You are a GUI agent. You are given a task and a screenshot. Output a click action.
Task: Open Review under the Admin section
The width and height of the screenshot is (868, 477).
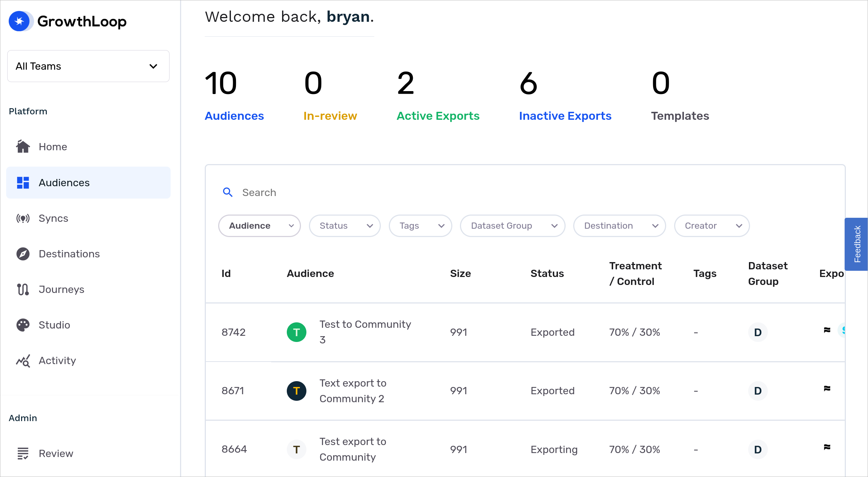pyautogui.click(x=56, y=453)
